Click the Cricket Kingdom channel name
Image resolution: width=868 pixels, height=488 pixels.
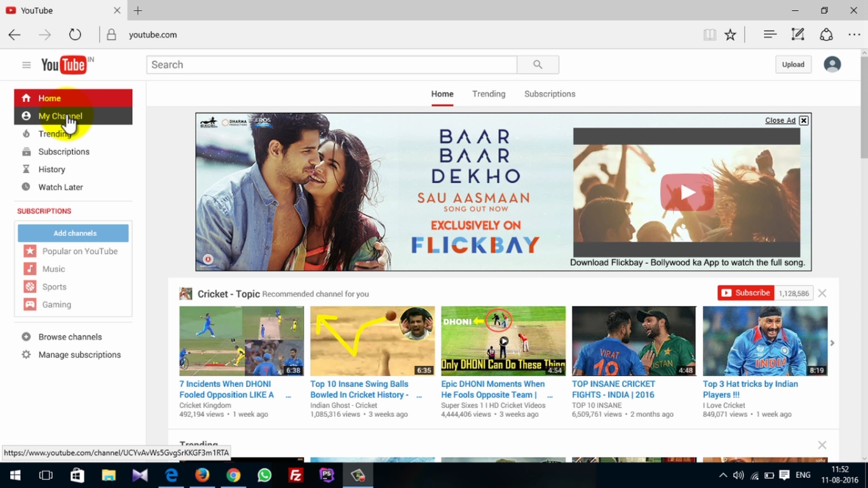[205, 405]
